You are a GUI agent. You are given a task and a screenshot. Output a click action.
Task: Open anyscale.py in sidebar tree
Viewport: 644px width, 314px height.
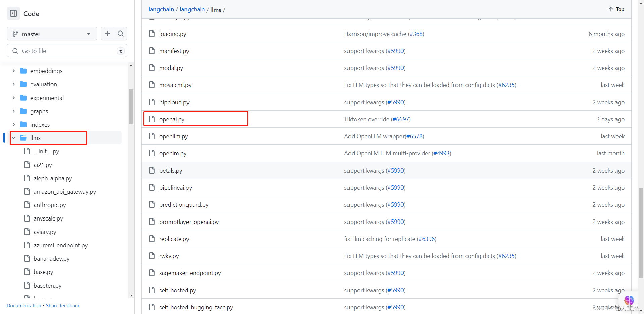tap(48, 218)
